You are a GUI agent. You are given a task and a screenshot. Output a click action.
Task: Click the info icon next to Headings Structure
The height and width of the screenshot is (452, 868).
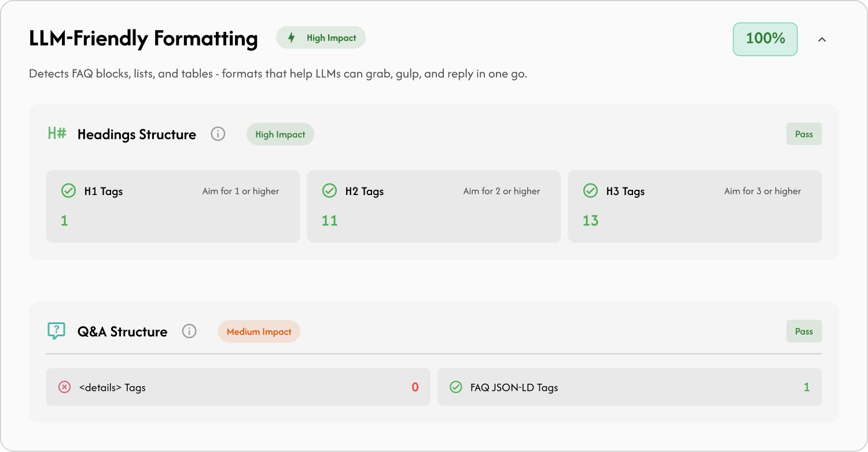click(218, 134)
